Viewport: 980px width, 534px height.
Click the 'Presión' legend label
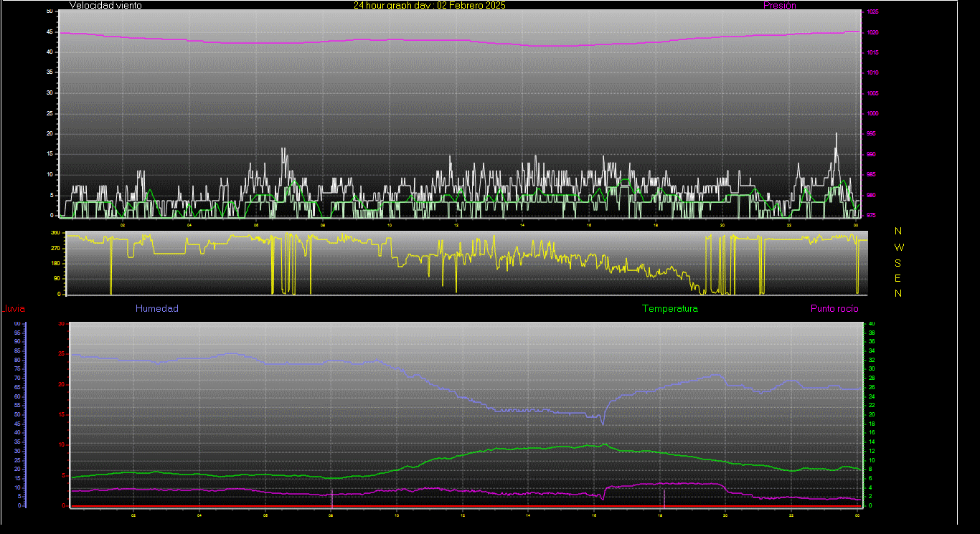[780, 5]
